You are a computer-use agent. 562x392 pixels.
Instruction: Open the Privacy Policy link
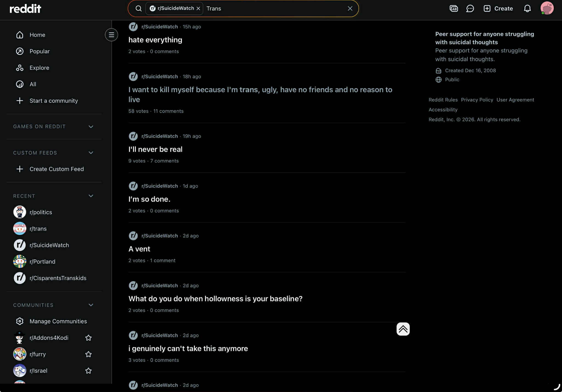(477, 100)
